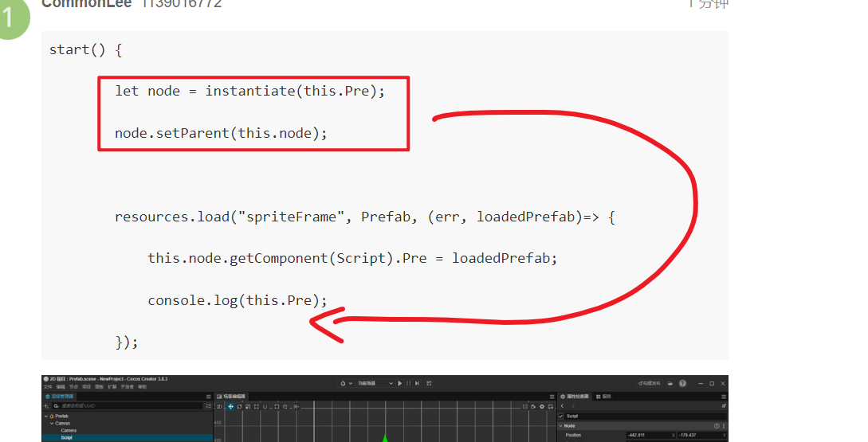Switch to the 属性检查器 inspector tab

click(x=575, y=397)
